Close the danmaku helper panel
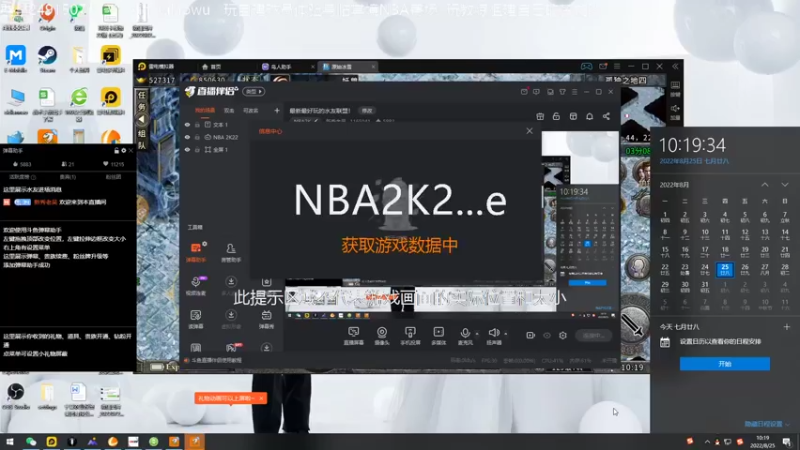Image resolution: width=800 pixels, height=450 pixels. coord(131,151)
